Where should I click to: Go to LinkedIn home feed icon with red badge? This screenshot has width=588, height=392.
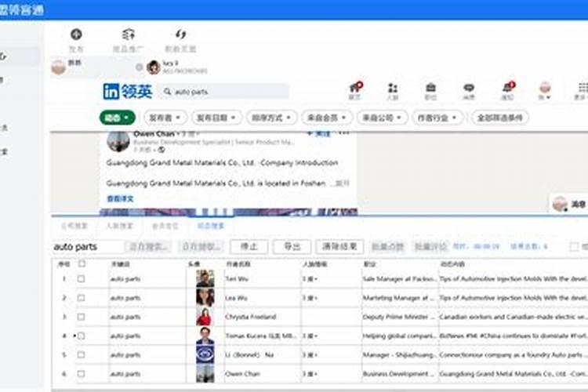click(355, 88)
